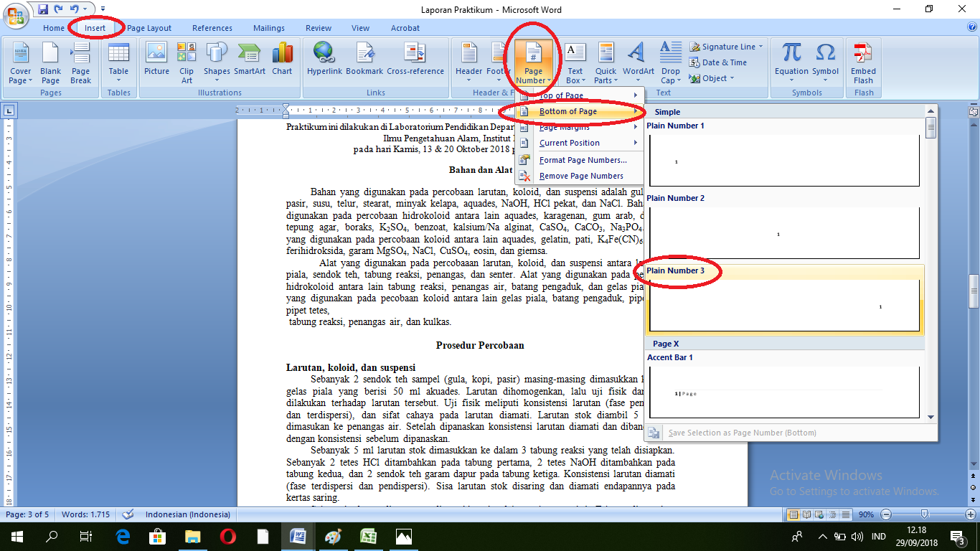The width and height of the screenshot is (980, 551).
Task: Switch to Print Layout view in status bar
Action: 793,514
